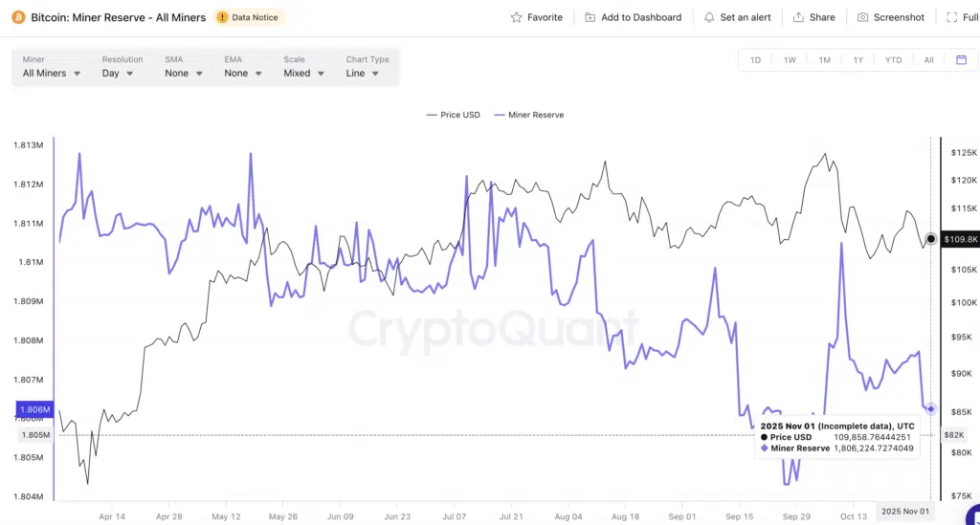Click the Add to Dashboard icon
980x525 pixels.
point(590,17)
